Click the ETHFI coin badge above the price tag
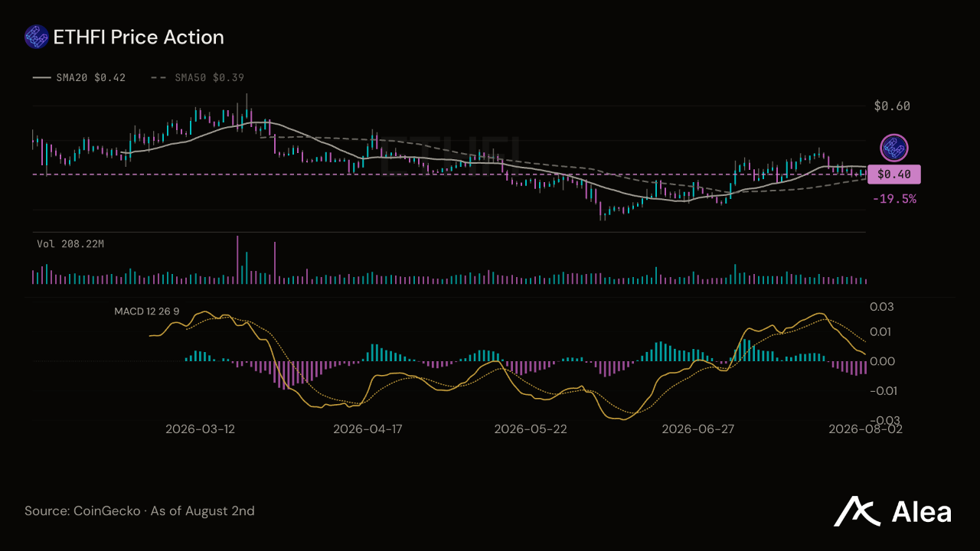 tap(894, 148)
